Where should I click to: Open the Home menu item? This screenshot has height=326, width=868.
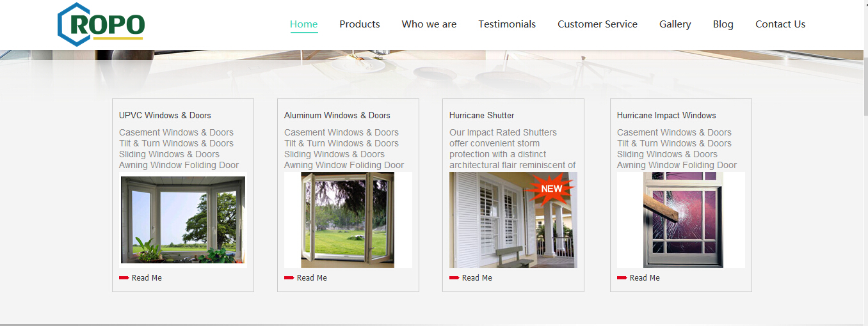click(304, 24)
